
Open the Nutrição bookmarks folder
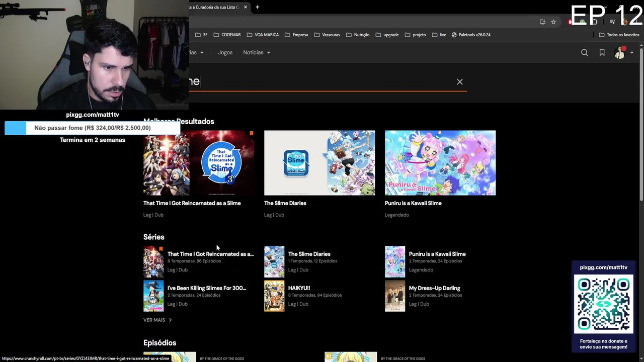(x=358, y=35)
